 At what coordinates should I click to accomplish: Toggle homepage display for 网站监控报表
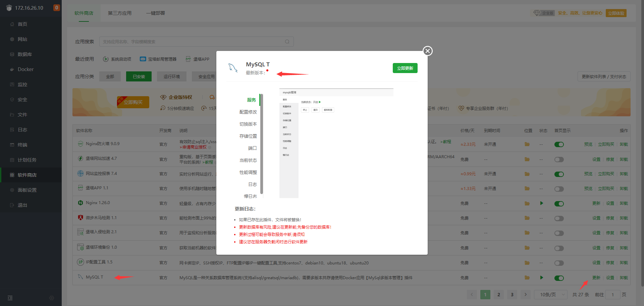pos(559,174)
